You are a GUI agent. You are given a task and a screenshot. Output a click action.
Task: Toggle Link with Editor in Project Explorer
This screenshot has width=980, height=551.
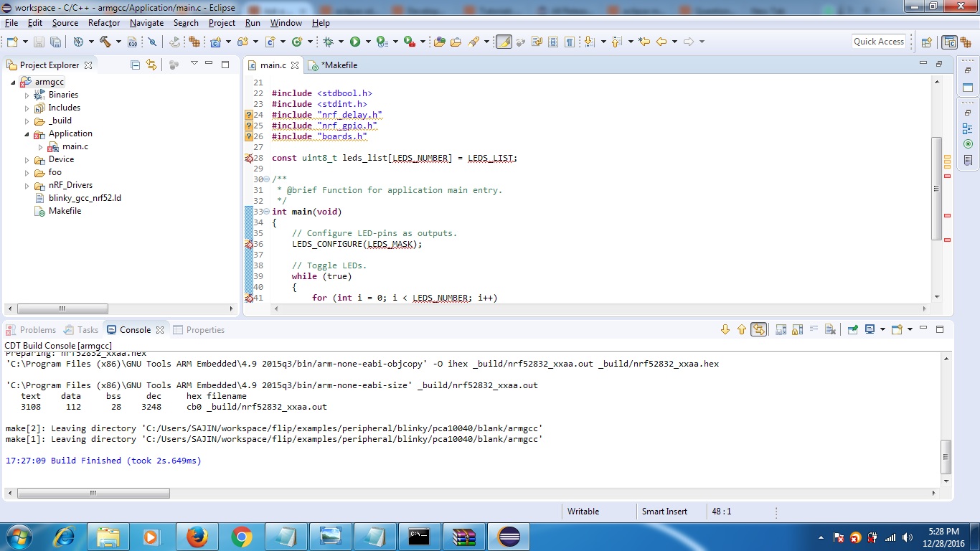pyautogui.click(x=151, y=65)
